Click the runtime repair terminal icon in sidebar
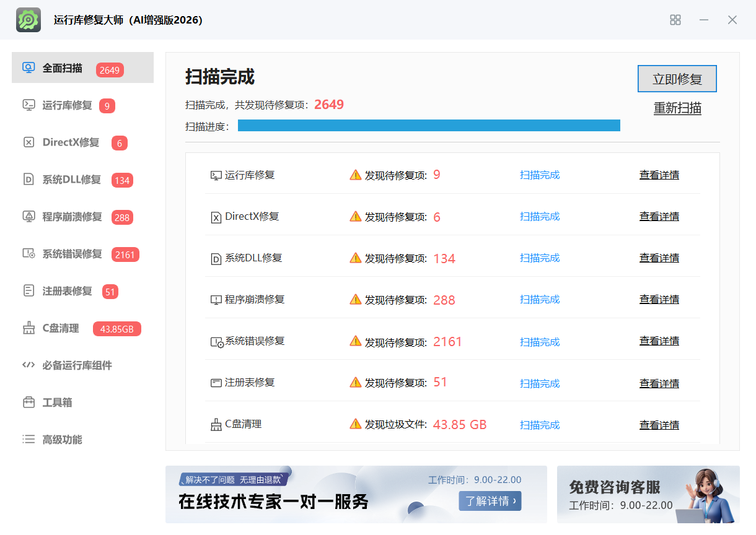This screenshot has width=756, height=535. pos(29,105)
